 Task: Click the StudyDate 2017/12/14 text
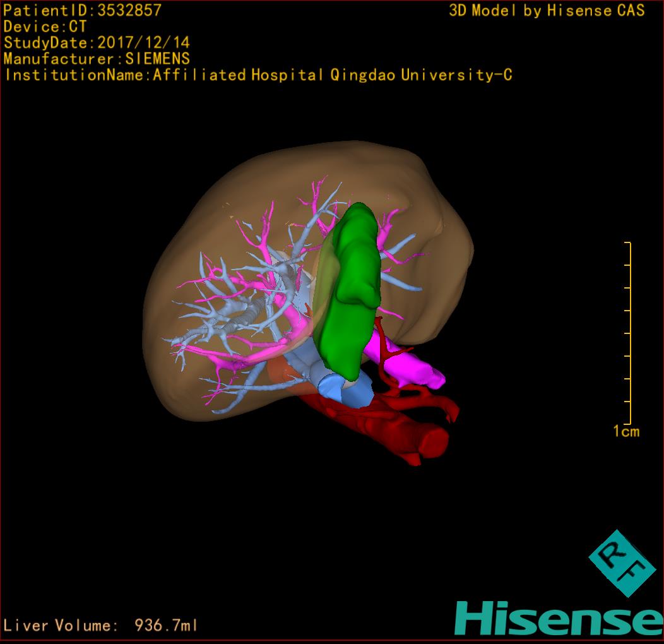tap(97, 44)
